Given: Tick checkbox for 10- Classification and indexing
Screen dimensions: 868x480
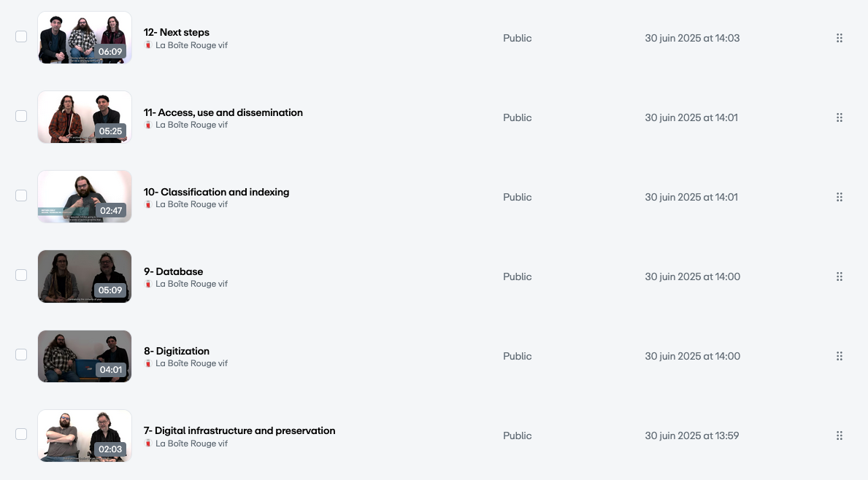Looking at the screenshot, I should click(21, 196).
